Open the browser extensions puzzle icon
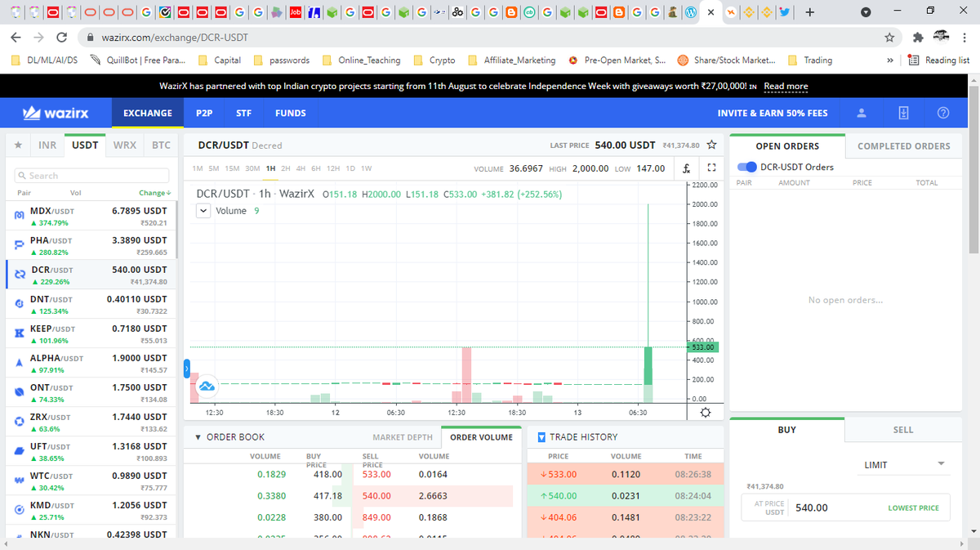 click(x=918, y=38)
